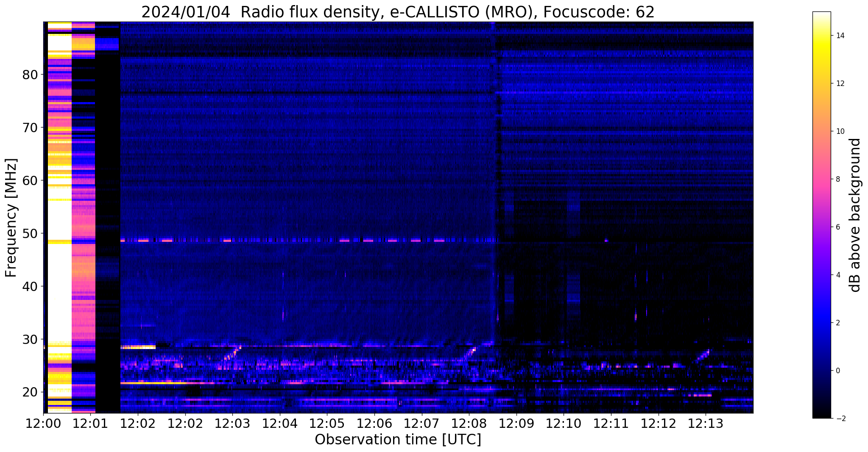
Task: Click the 50 frequency tick label
Action: click(31, 233)
